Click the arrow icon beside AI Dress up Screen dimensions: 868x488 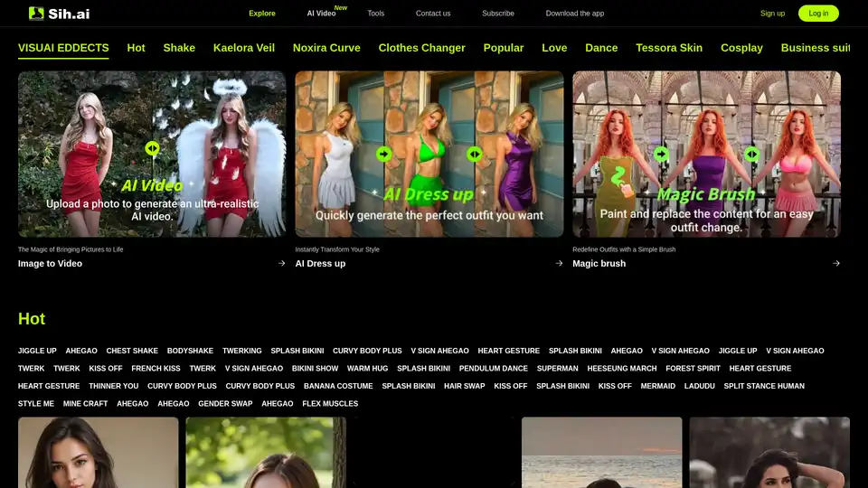(x=559, y=264)
